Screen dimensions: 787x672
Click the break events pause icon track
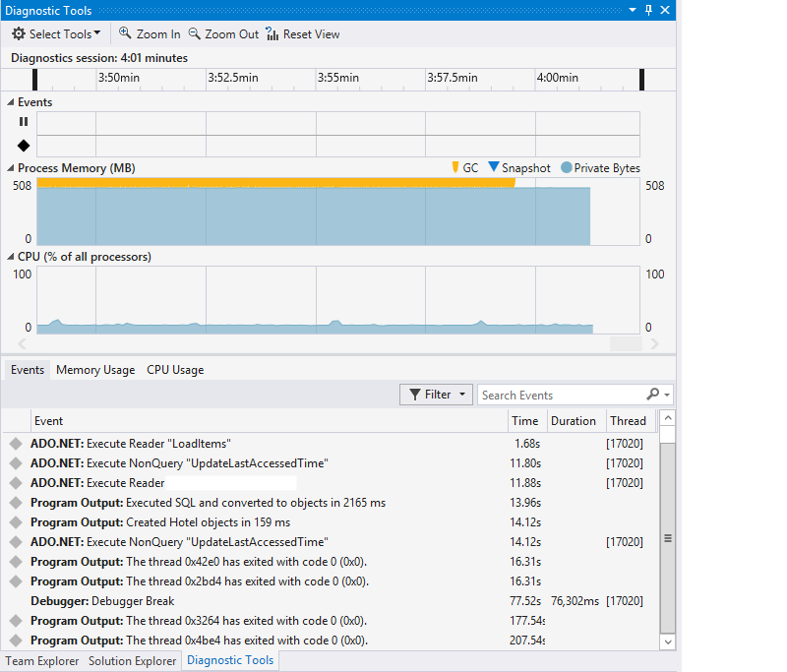coord(24,122)
